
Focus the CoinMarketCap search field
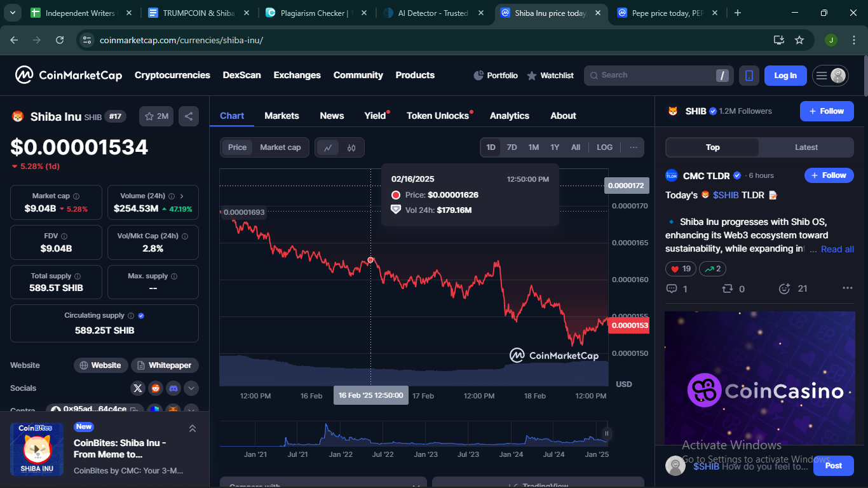click(659, 76)
